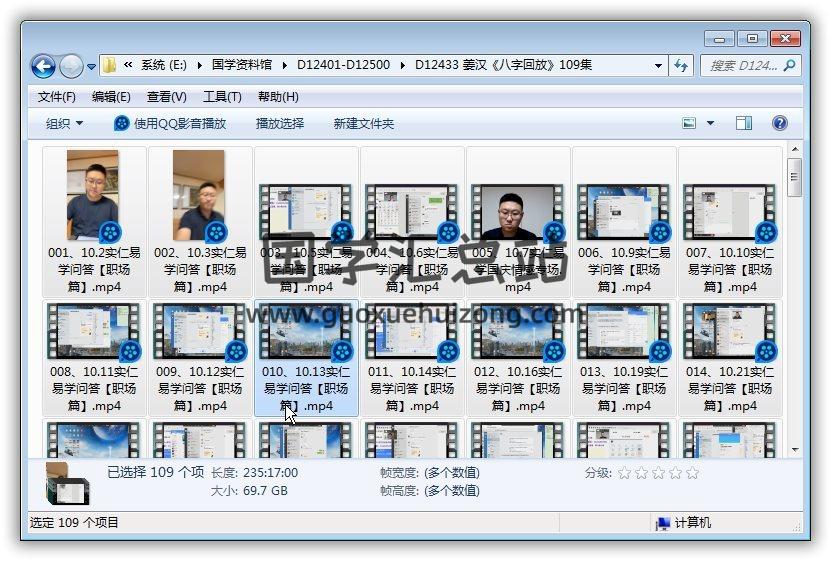
Task: Toggle the preview pane icon
Action: [744, 123]
